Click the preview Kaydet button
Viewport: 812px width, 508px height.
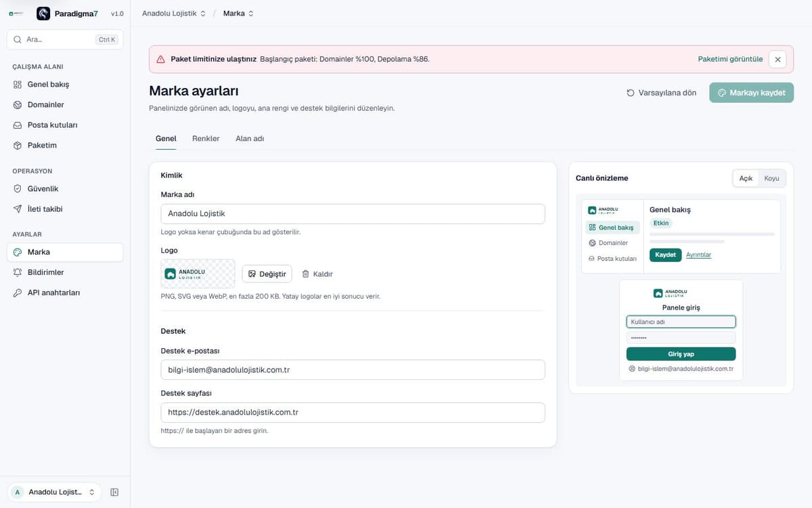click(665, 255)
